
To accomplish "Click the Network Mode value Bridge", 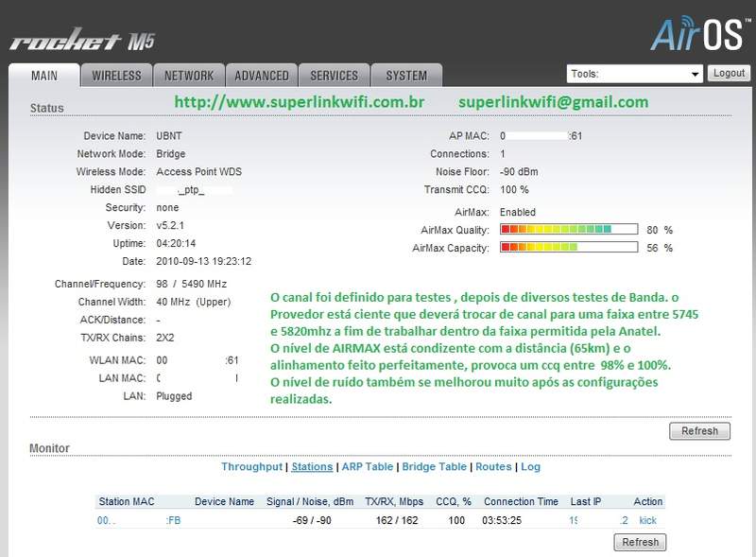I will click(x=171, y=154).
